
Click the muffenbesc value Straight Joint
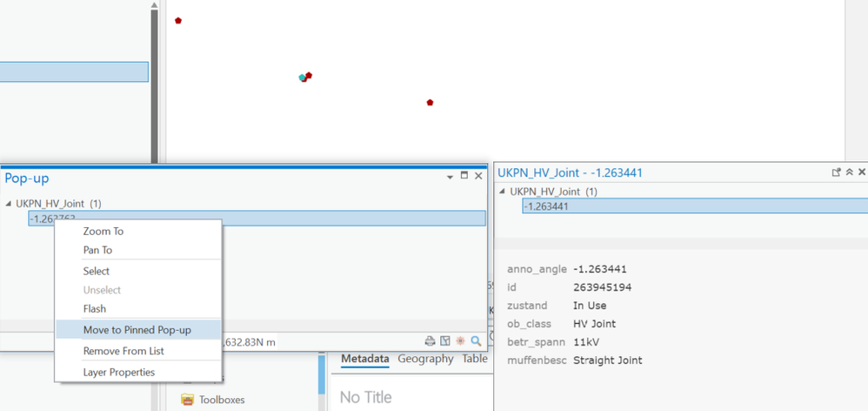607,360
